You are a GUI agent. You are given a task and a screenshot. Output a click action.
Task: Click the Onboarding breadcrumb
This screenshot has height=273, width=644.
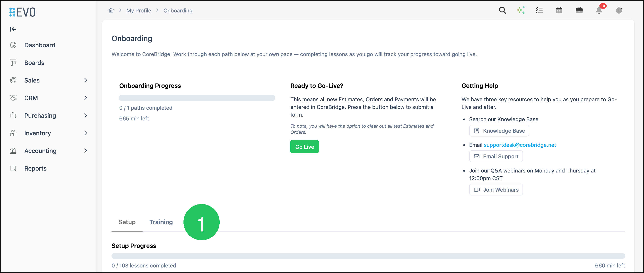click(178, 11)
